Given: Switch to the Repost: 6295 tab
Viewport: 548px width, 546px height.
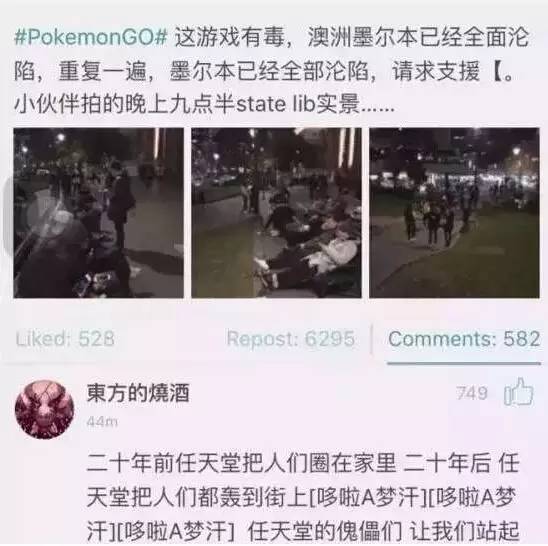Looking at the screenshot, I should click(x=291, y=338).
